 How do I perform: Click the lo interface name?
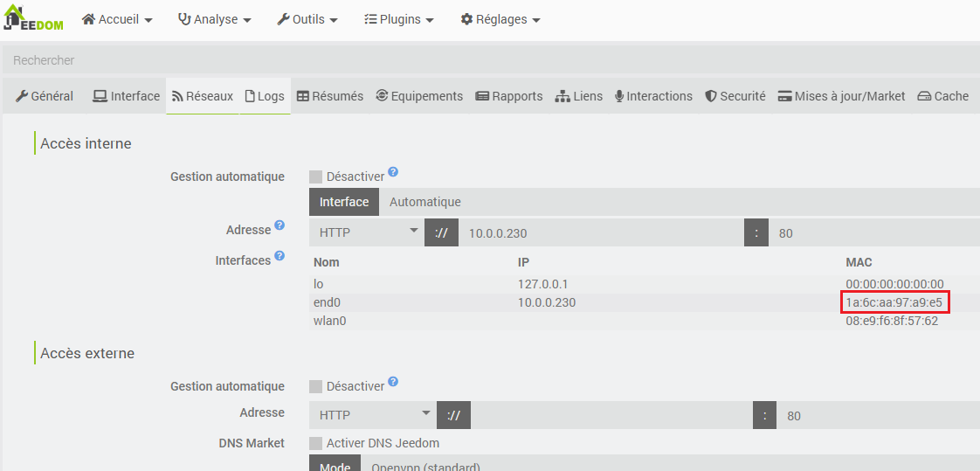[x=318, y=284]
